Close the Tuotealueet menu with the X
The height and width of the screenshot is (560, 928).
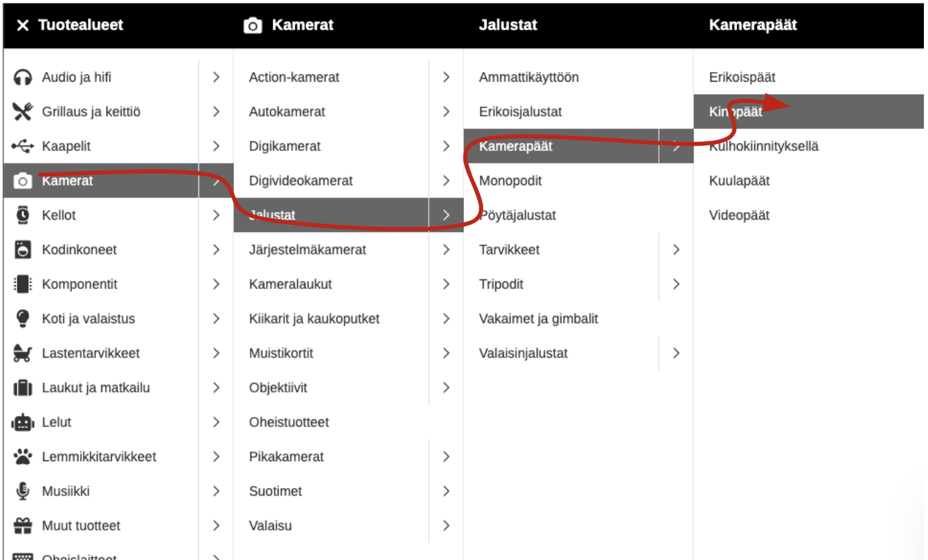coord(23,25)
